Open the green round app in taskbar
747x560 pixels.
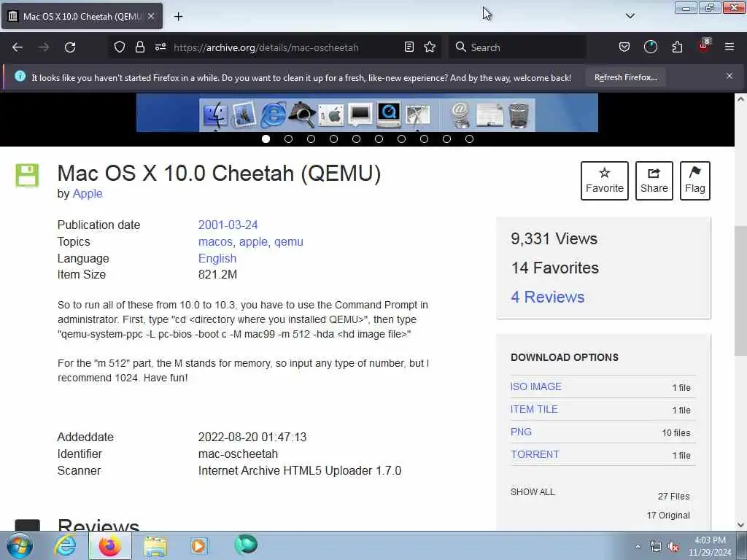246,544
